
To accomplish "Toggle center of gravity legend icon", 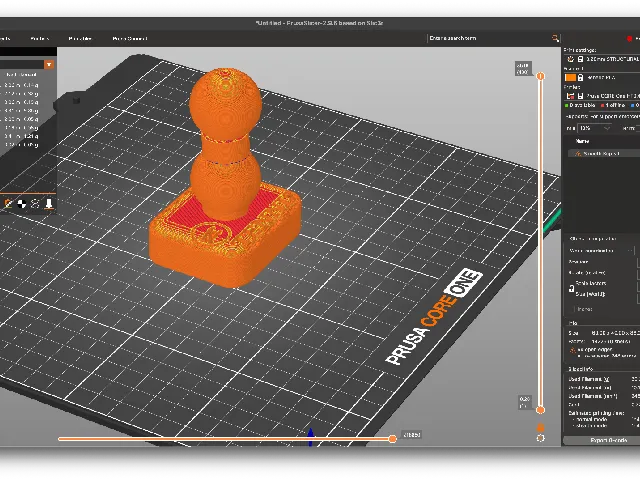I will 22,203.
